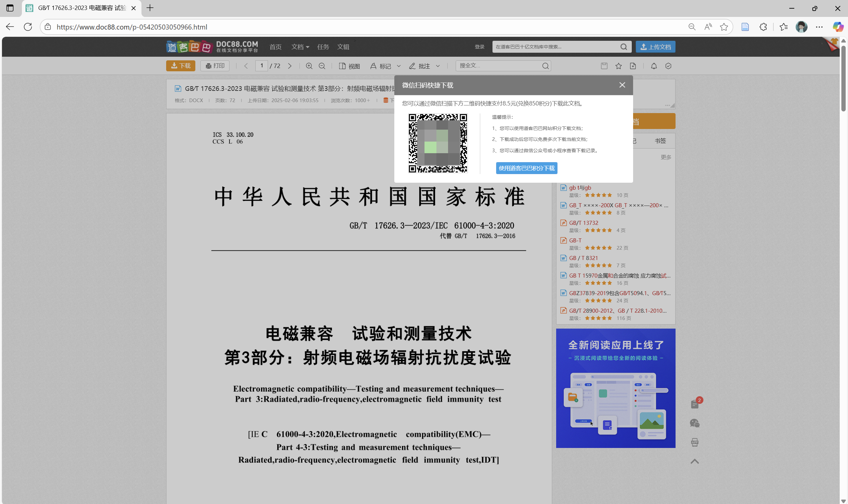Open a new browser tab with plus

click(150, 8)
